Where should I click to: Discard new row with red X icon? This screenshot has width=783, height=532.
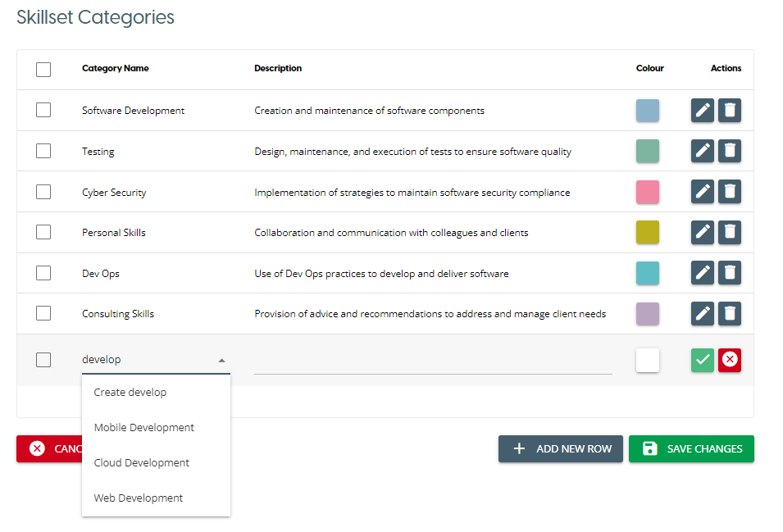(x=730, y=360)
